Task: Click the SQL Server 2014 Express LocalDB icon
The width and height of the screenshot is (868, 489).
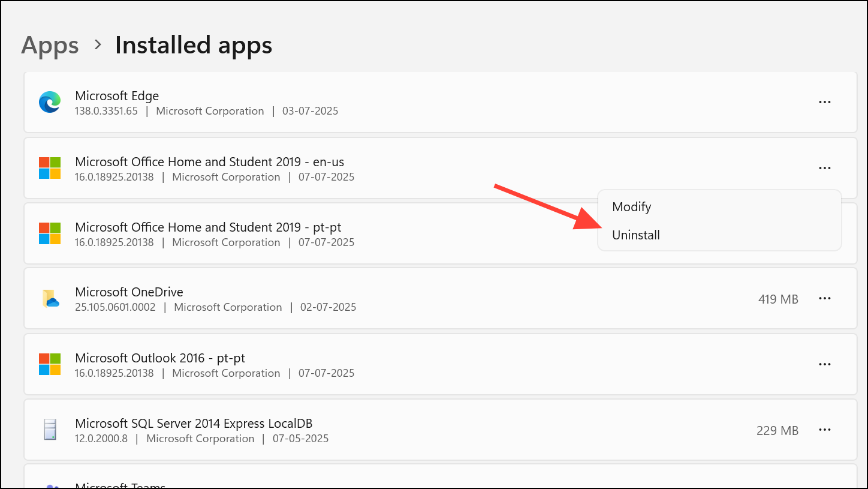Action: tap(50, 430)
